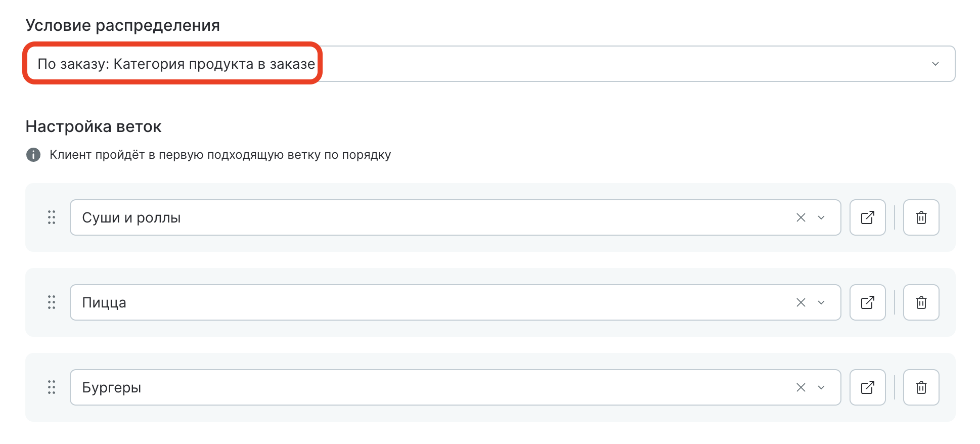The width and height of the screenshot is (980, 444).
Task: Clear the Пицца selection
Action: 801,302
